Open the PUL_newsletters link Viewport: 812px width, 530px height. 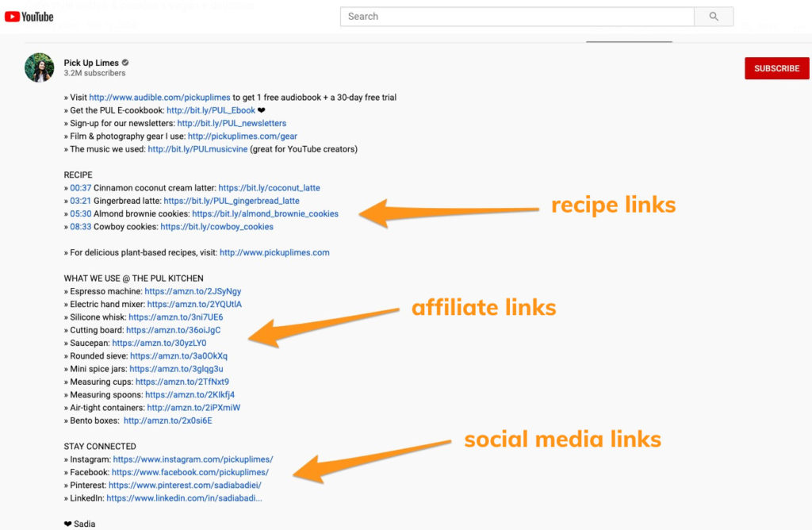point(232,123)
